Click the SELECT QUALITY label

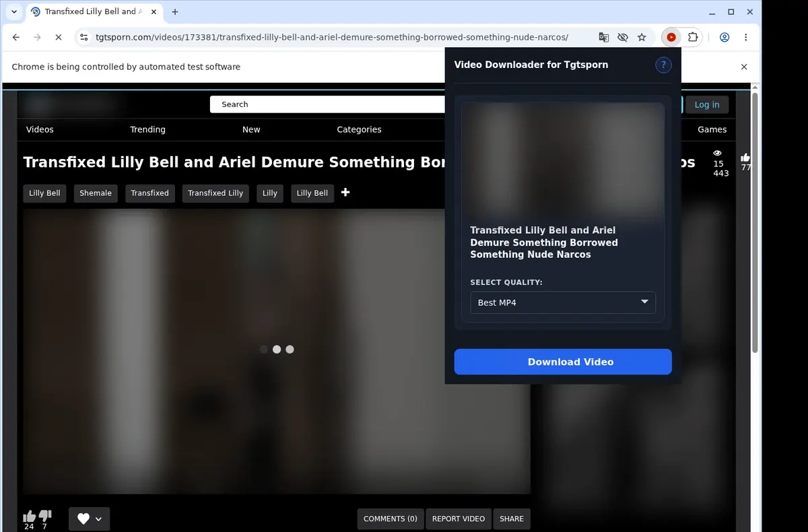pos(506,282)
